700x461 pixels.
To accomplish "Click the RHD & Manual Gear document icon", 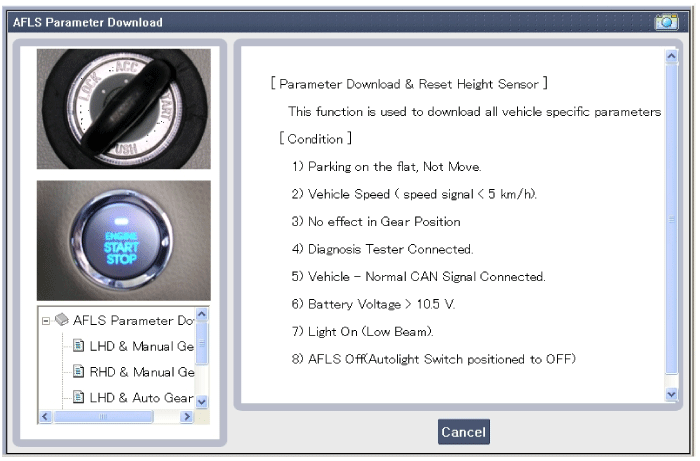I will pos(79,374).
